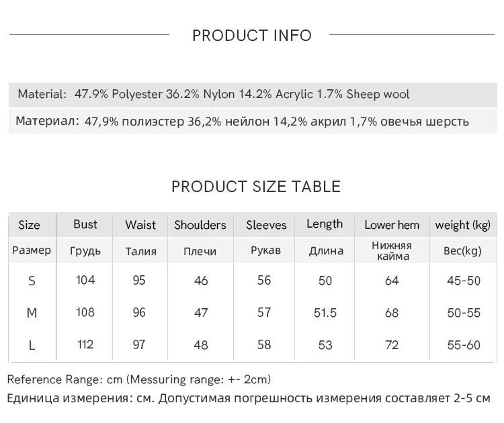The image size is (504, 423).
Task: Click the Russian Материал composition line
Action: tap(242, 122)
